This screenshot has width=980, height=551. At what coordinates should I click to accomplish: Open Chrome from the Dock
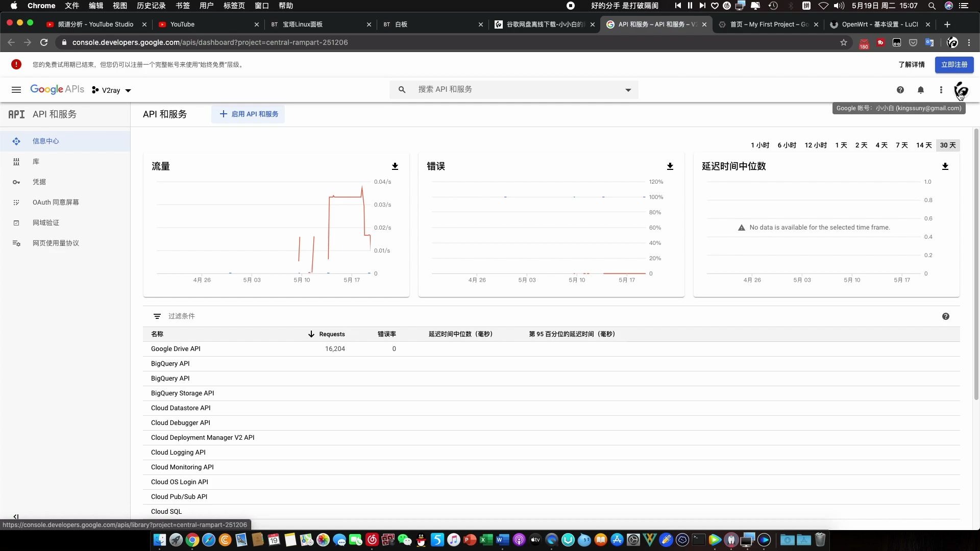[192, 540]
